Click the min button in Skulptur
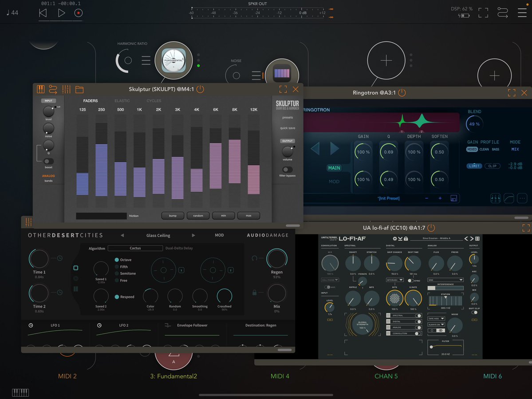This screenshot has height=399, width=532. (x=223, y=215)
